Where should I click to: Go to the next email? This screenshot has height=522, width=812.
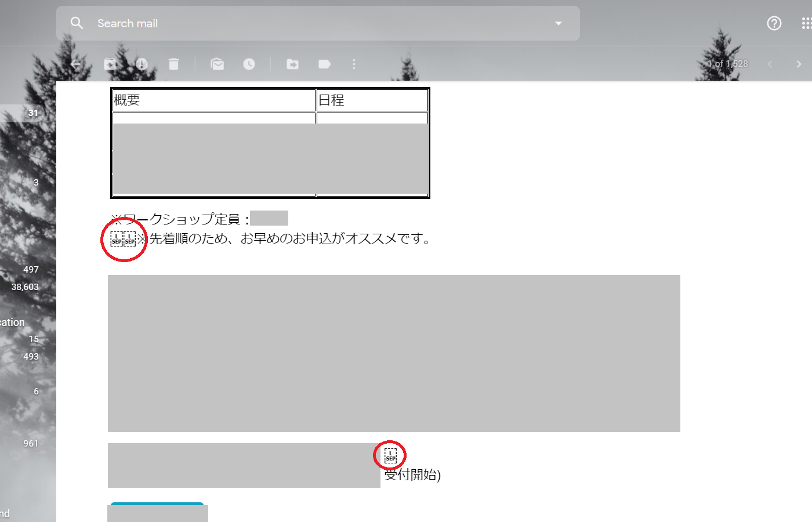(x=799, y=64)
